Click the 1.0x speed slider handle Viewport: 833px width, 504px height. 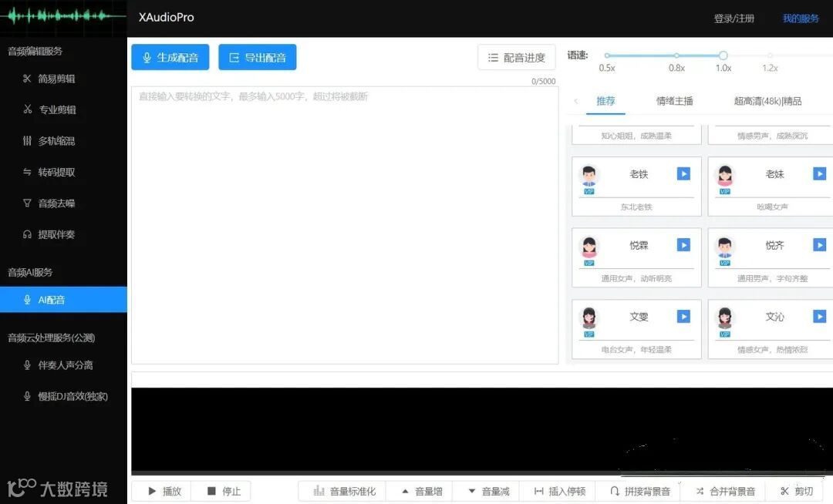click(x=723, y=55)
